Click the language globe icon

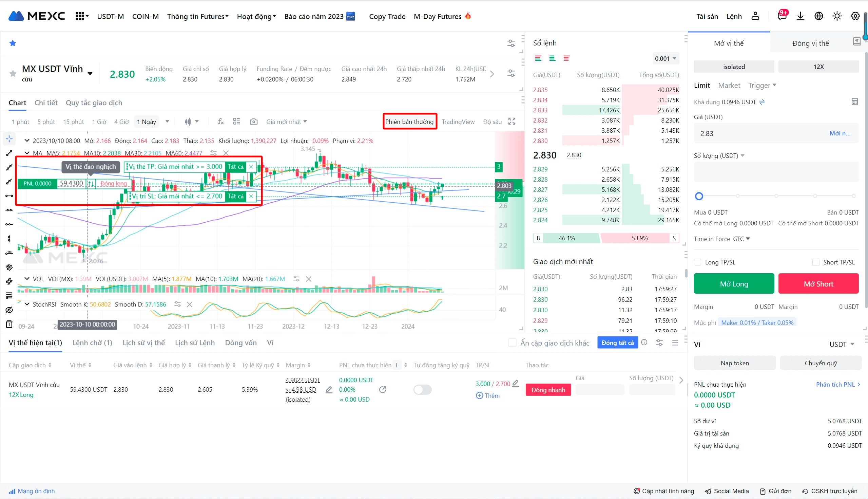click(818, 16)
